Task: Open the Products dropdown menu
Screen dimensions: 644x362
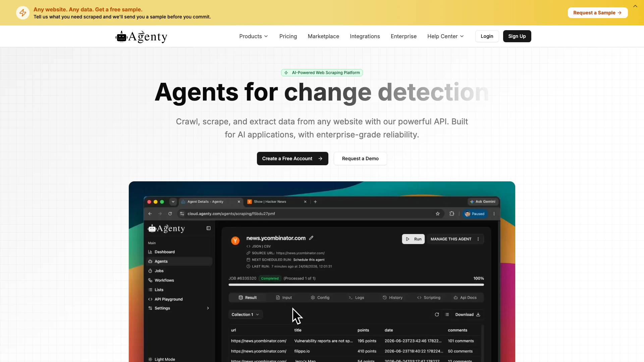Action: pos(254,36)
